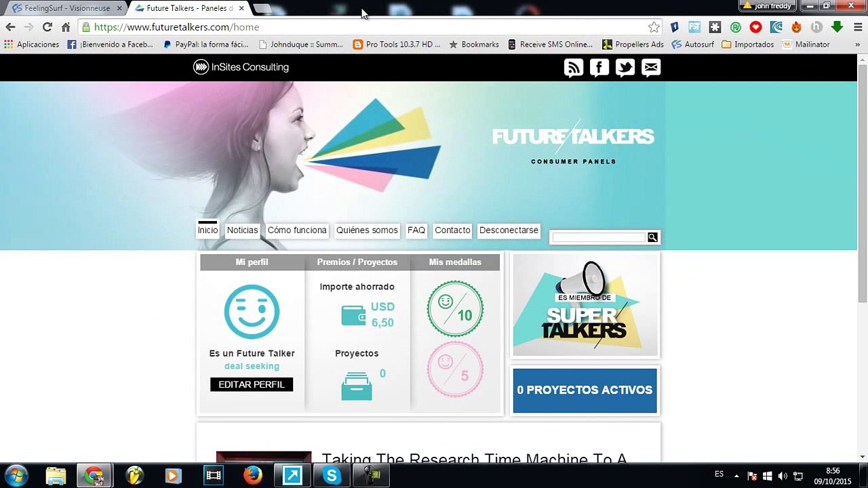
Task: Open the Chrome menu (three bars)
Action: (x=857, y=27)
